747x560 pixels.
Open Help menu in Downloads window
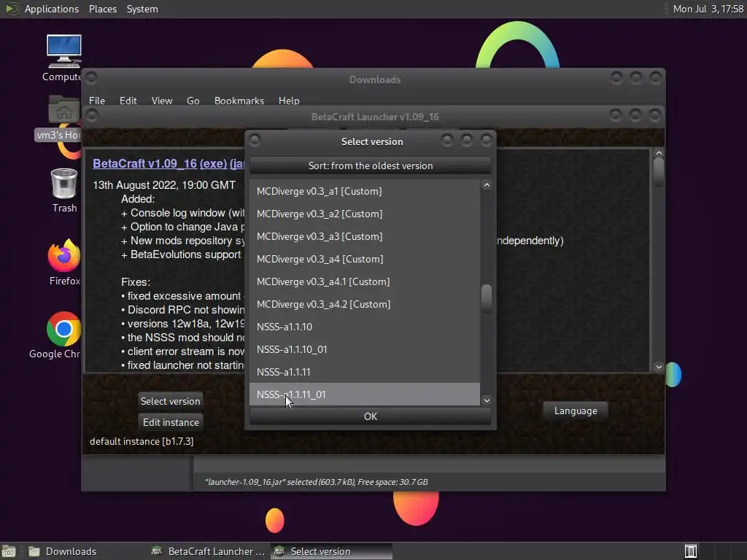(289, 101)
